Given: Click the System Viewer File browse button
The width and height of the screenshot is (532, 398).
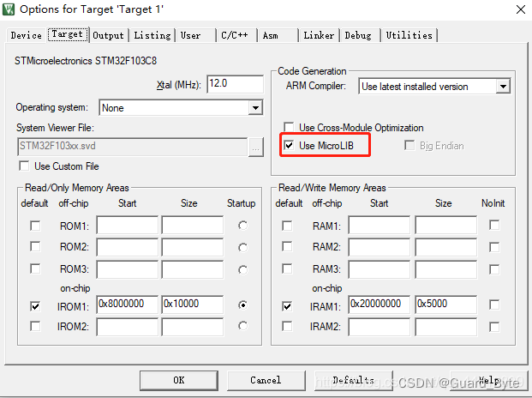Looking at the screenshot, I should tap(256, 148).
